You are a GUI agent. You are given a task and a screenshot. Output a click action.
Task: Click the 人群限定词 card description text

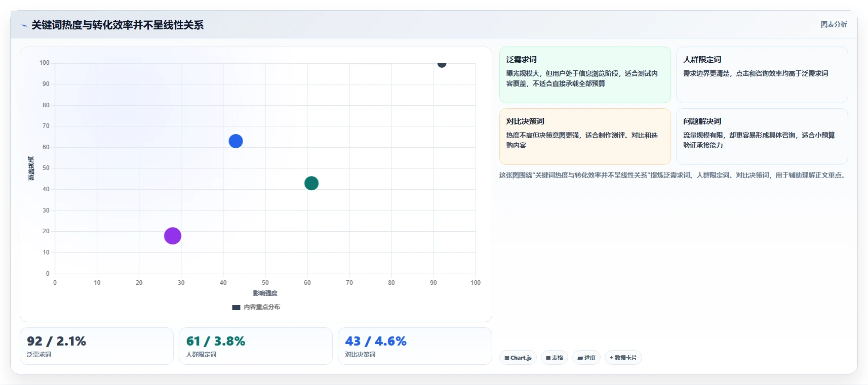(756, 73)
